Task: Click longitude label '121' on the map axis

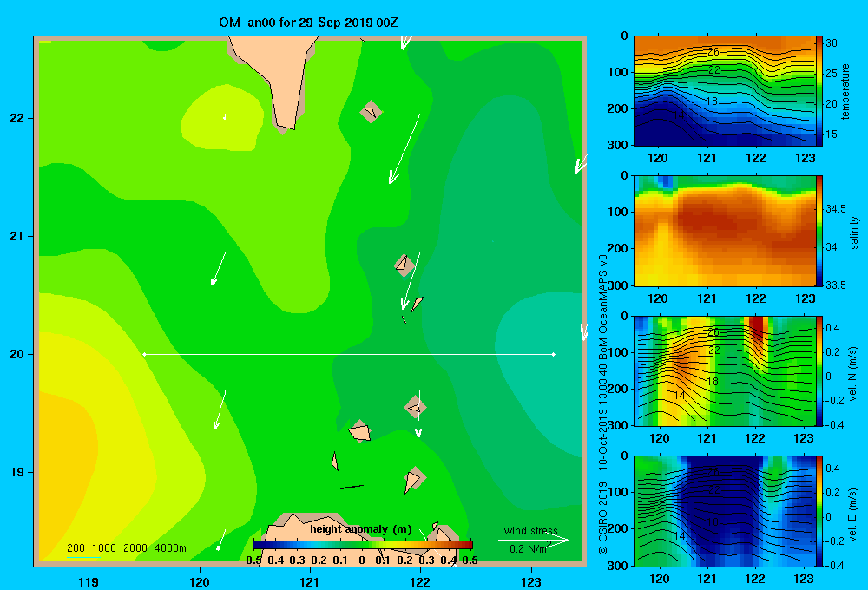Action: click(x=310, y=581)
